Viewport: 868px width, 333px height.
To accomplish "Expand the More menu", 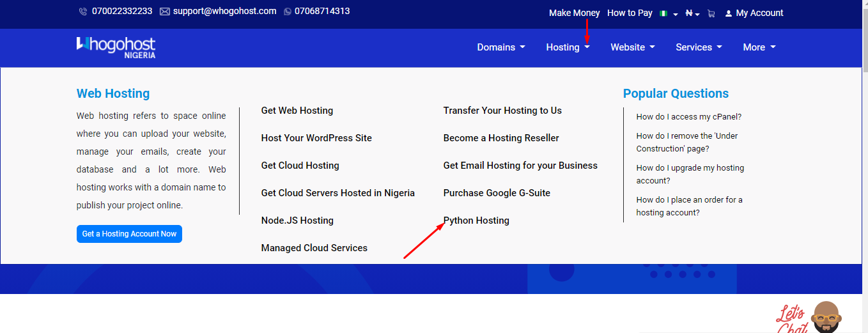I will [759, 47].
